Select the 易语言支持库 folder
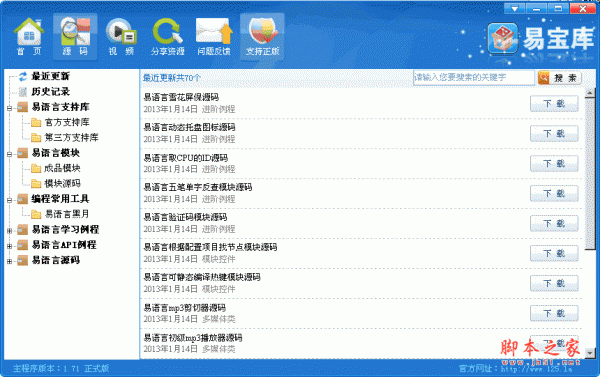 click(60, 107)
